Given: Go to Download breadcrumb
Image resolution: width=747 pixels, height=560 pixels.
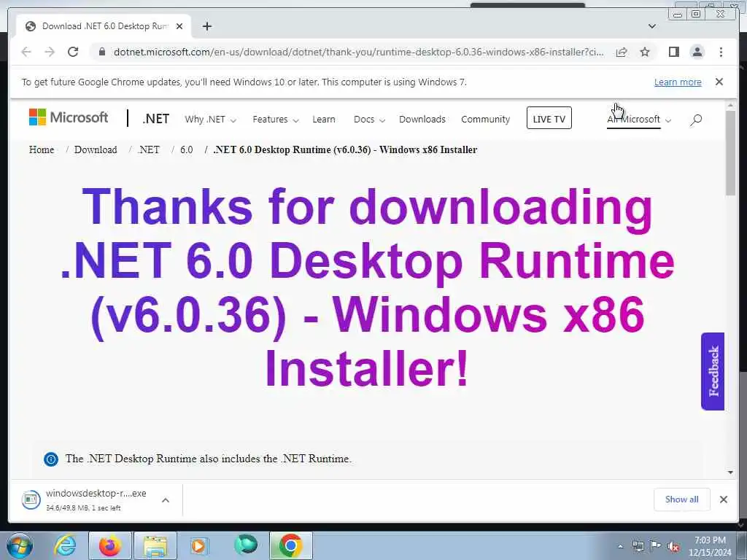Looking at the screenshot, I should coord(96,149).
